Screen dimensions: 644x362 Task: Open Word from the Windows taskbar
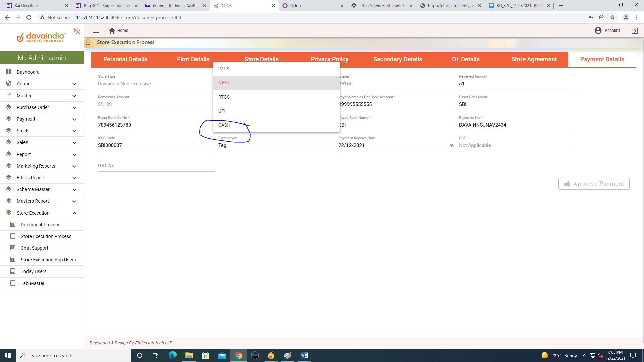click(x=304, y=355)
